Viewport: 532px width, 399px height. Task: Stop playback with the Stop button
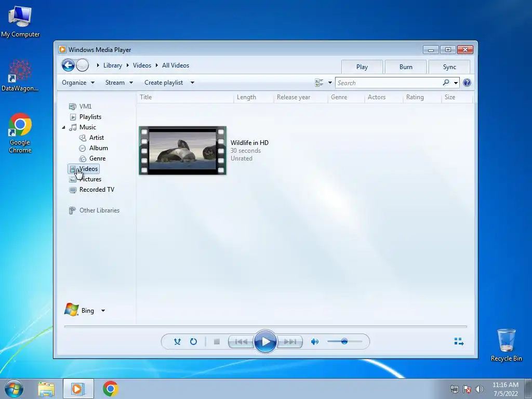[x=217, y=342]
